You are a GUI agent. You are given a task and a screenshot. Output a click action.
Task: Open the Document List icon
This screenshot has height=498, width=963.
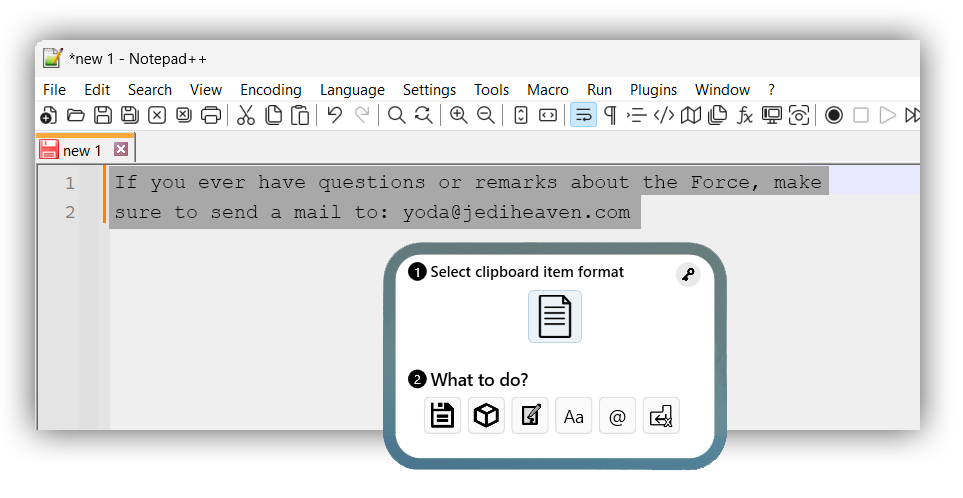point(717,115)
